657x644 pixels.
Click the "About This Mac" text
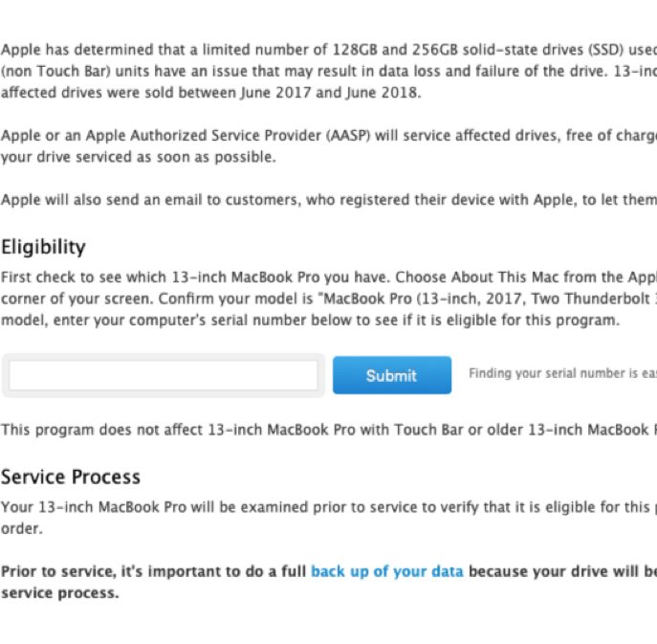tap(480, 278)
